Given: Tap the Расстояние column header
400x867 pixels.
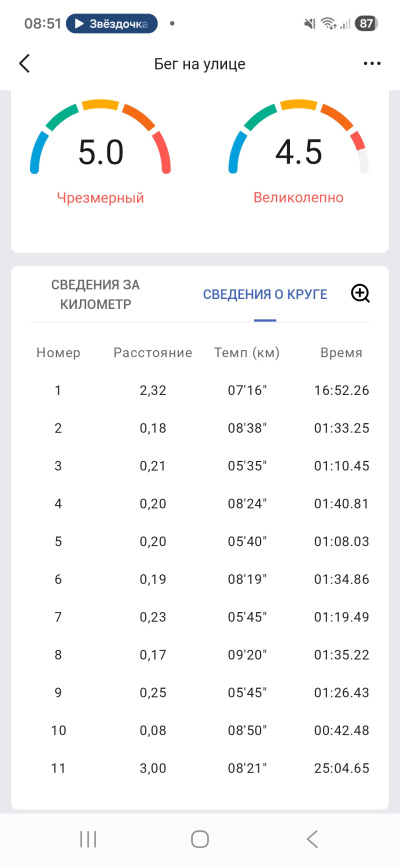Looking at the screenshot, I should [x=153, y=353].
